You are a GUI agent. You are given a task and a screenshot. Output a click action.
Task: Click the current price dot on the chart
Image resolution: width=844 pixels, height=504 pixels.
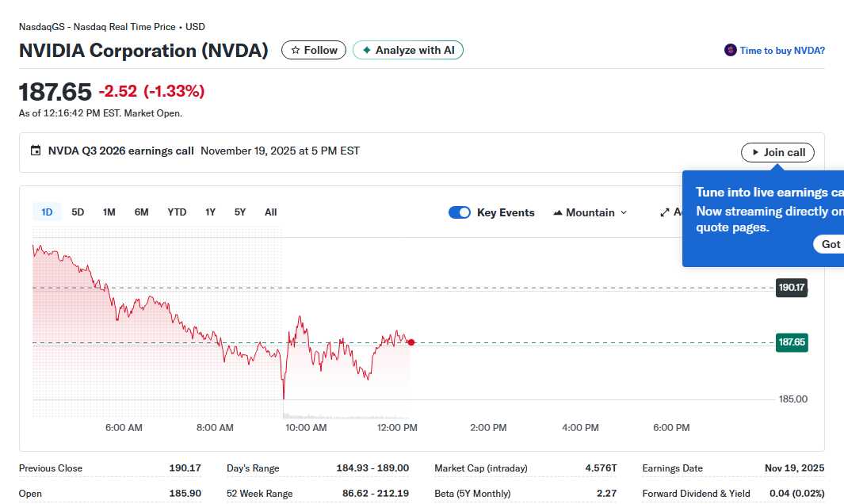(411, 342)
